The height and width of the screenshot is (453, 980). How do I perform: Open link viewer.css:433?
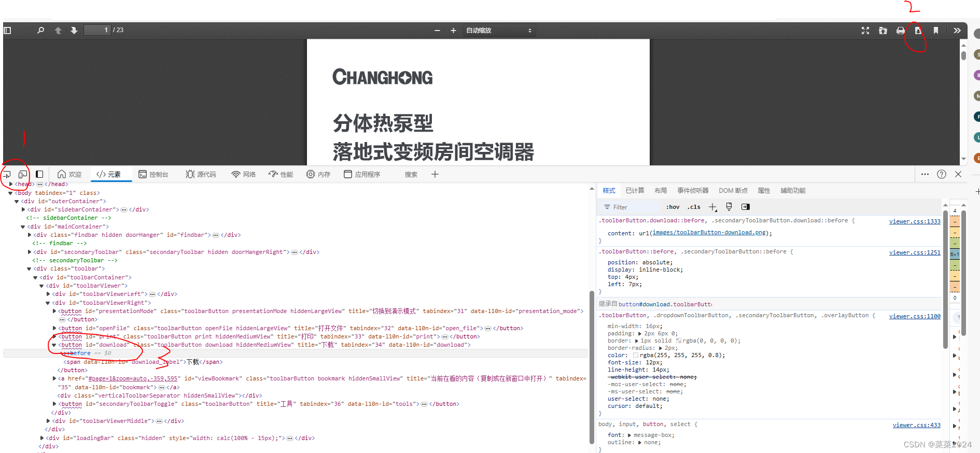pyautogui.click(x=916, y=425)
